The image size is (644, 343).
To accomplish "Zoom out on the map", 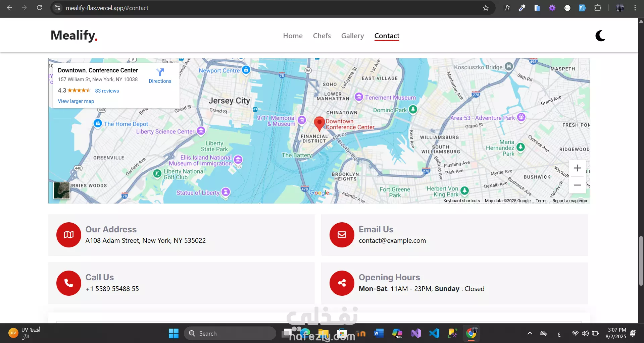I will (577, 185).
